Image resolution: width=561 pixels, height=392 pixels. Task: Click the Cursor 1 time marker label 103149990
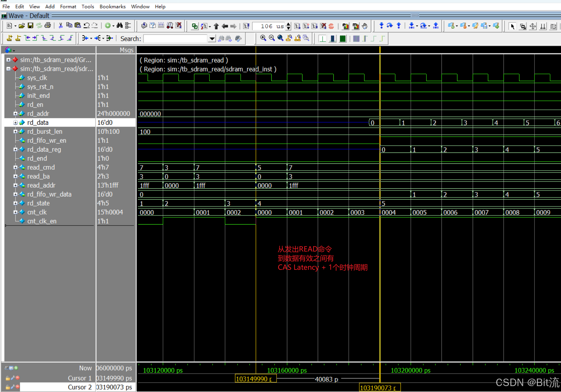pyautogui.click(x=255, y=379)
